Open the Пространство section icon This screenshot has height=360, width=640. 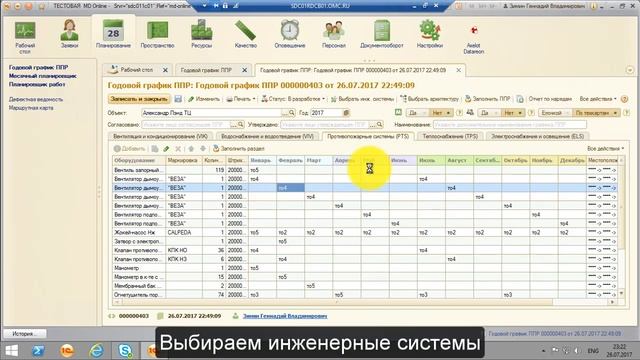pyautogui.click(x=157, y=30)
